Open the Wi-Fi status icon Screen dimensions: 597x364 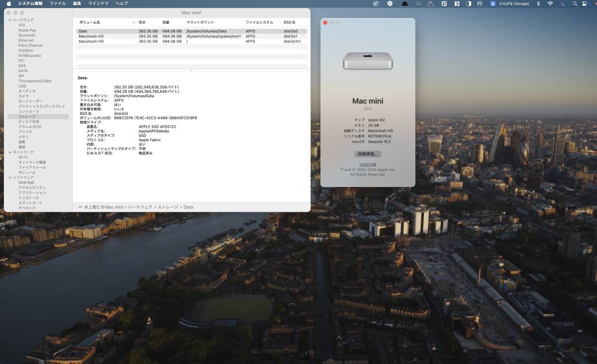pyautogui.click(x=550, y=3)
